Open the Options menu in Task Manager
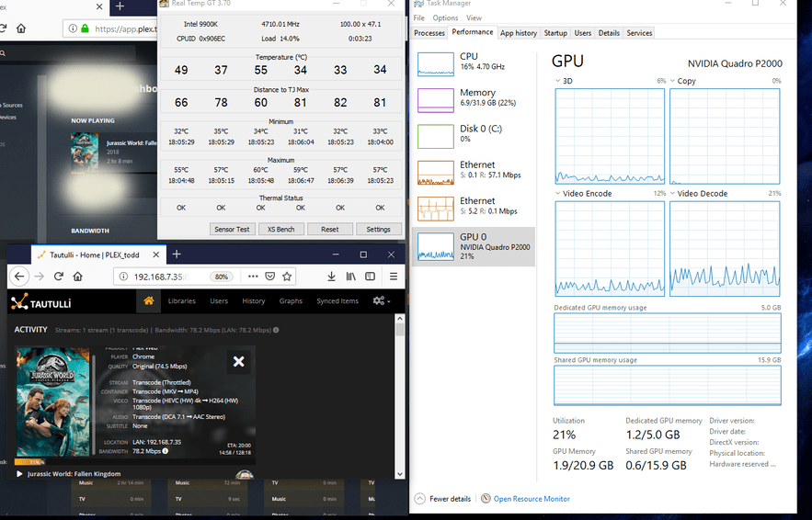 click(445, 17)
